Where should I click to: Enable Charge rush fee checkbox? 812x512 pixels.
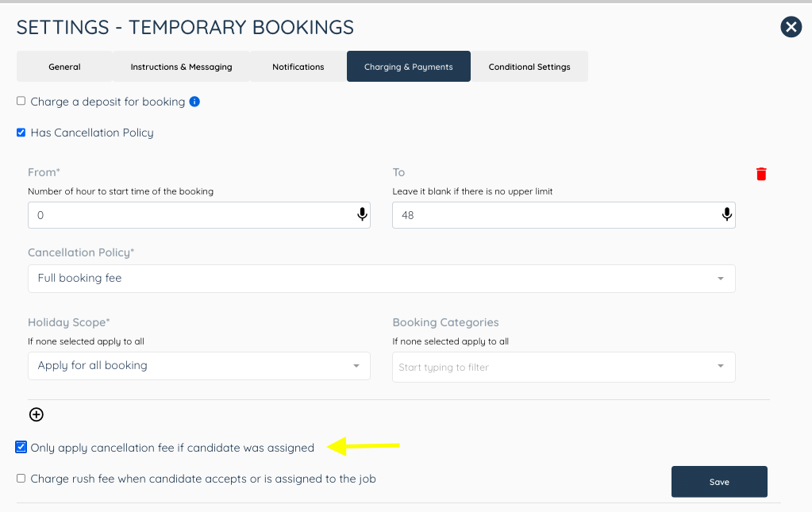tap(21, 479)
